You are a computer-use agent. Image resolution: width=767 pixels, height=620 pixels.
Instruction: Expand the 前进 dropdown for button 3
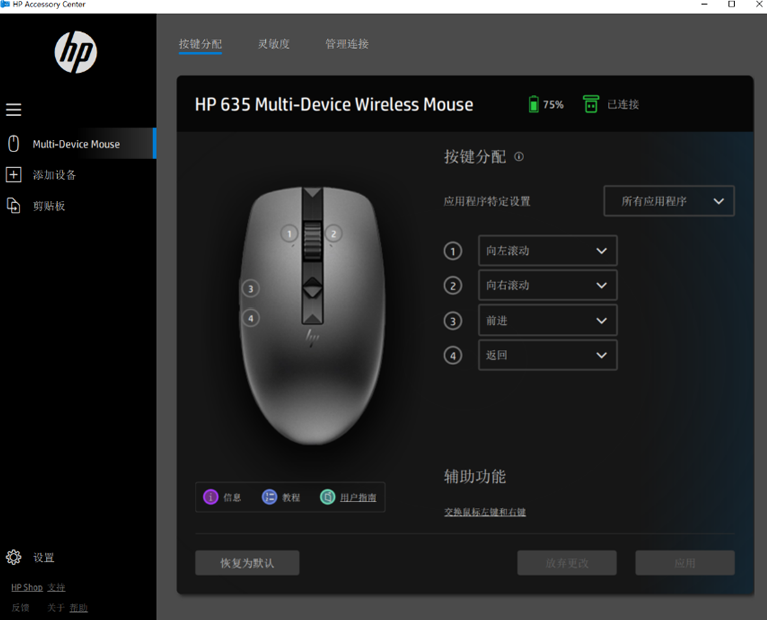547,321
